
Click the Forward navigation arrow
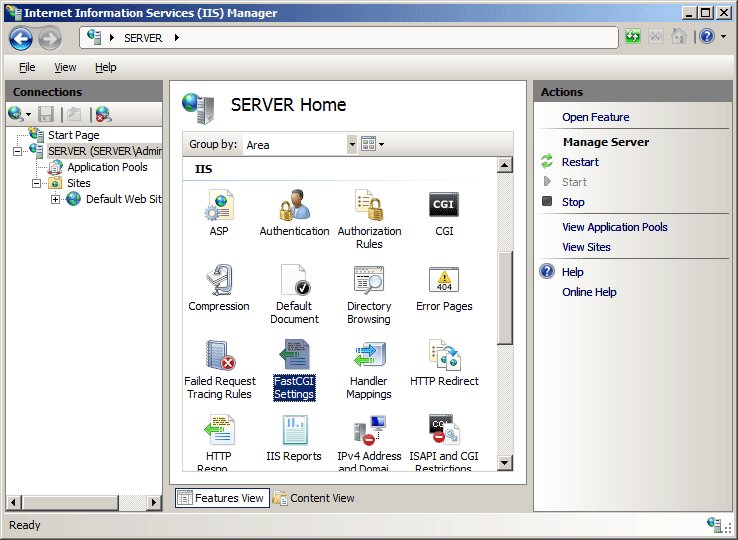[x=49, y=38]
